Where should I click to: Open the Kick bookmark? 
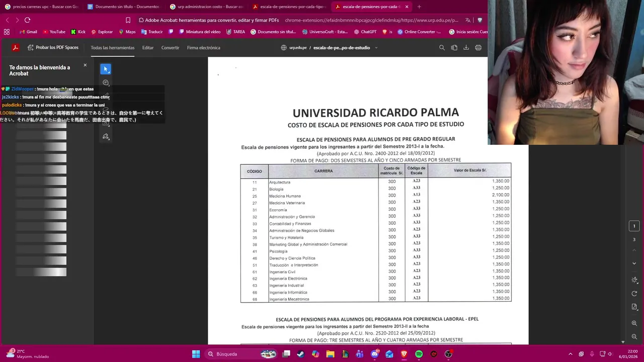click(78, 32)
